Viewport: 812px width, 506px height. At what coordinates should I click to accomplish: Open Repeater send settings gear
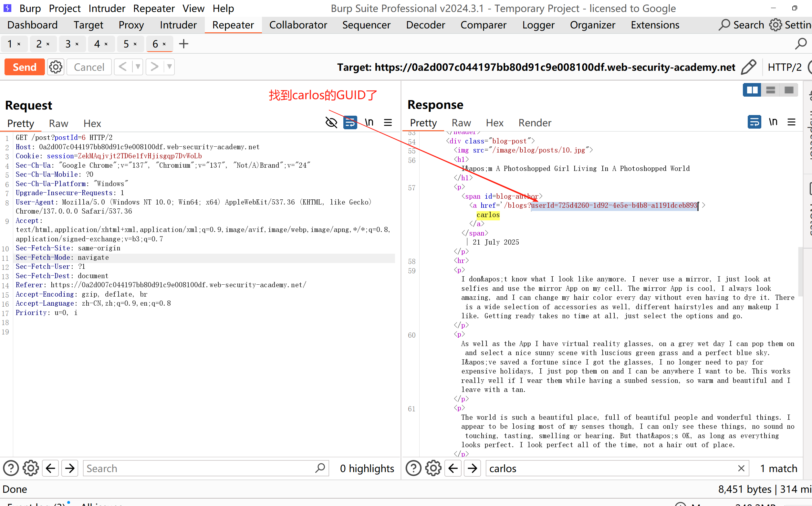click(x=56, y=67)
